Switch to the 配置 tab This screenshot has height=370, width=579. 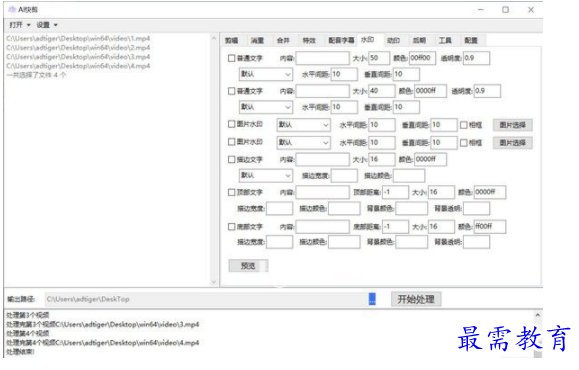pyautogui.click(x=471, y=40)
